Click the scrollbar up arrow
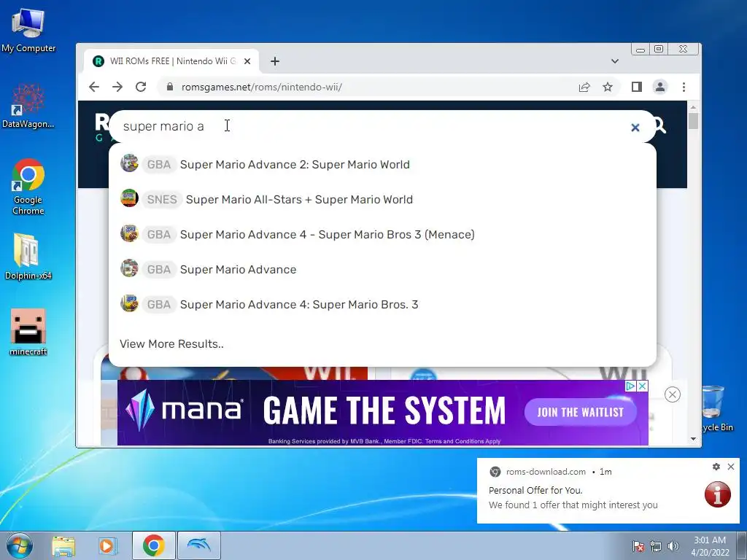The height and width of the screenshot is (560, 747). tap(693, 108)
